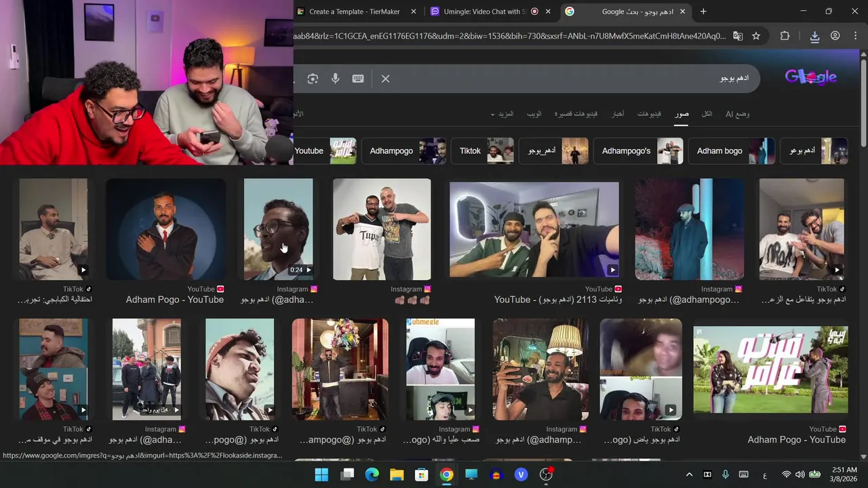Open Chrome downloads icon
Screen dimensions: 868x488
click(814, 36)
